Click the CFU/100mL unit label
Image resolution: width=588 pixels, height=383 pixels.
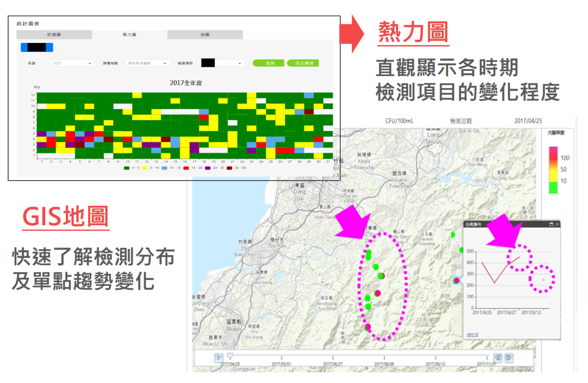click(399, 121)
